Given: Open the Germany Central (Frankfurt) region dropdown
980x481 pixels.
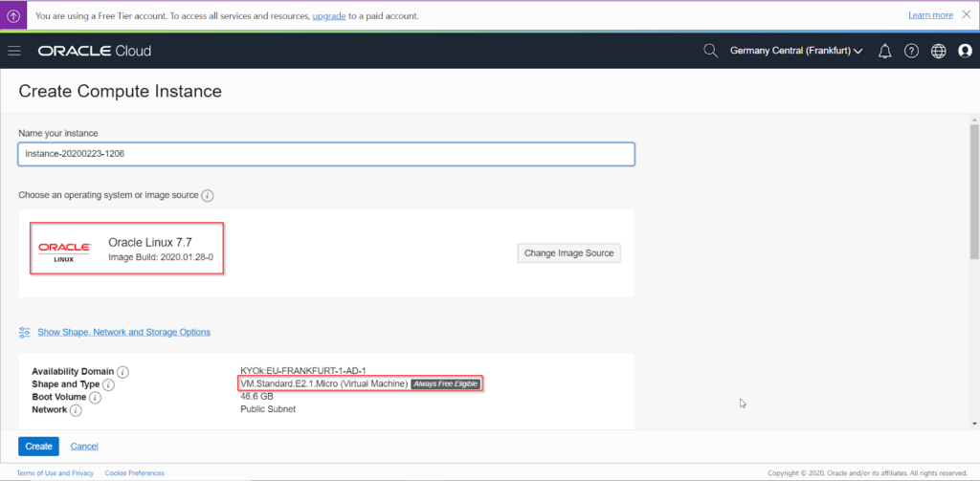Looking at the screenshot, I should tap(796, 51).
